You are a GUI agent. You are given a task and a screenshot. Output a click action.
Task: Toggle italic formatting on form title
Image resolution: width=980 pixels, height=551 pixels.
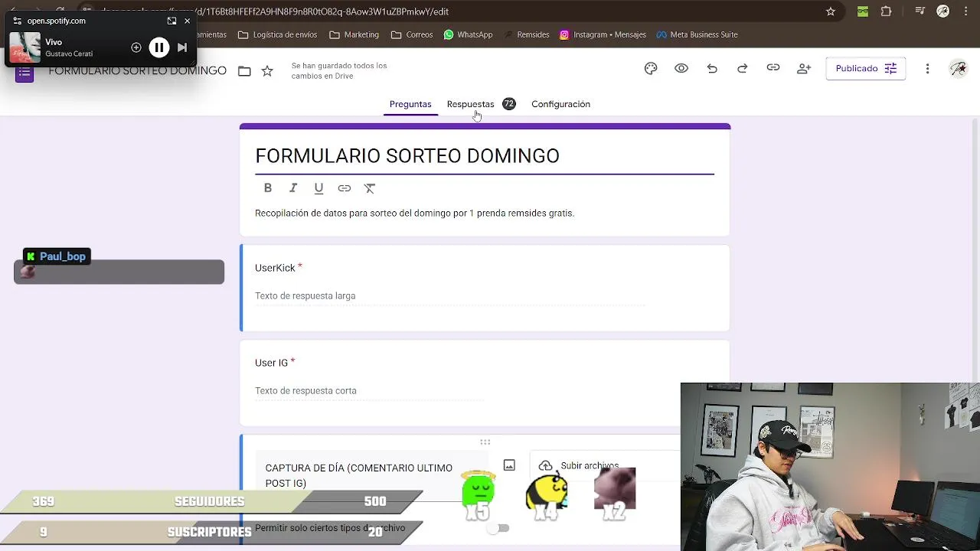[x=293, y=188]
